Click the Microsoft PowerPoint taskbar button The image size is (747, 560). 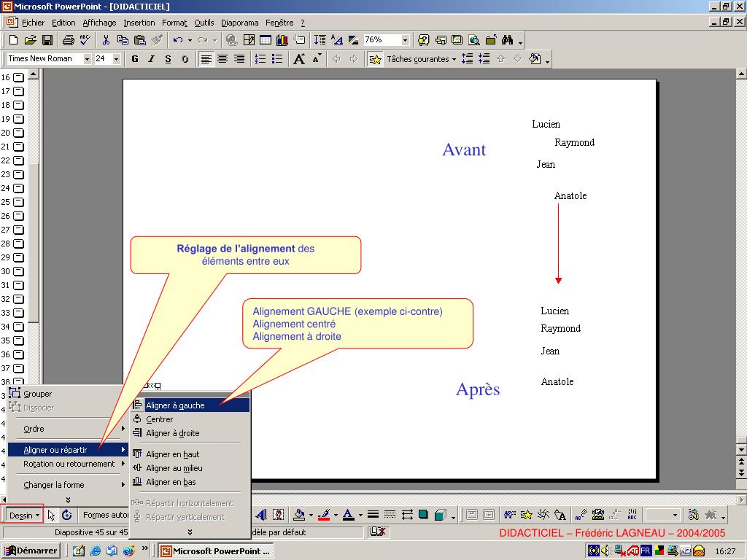pos(216,551)
